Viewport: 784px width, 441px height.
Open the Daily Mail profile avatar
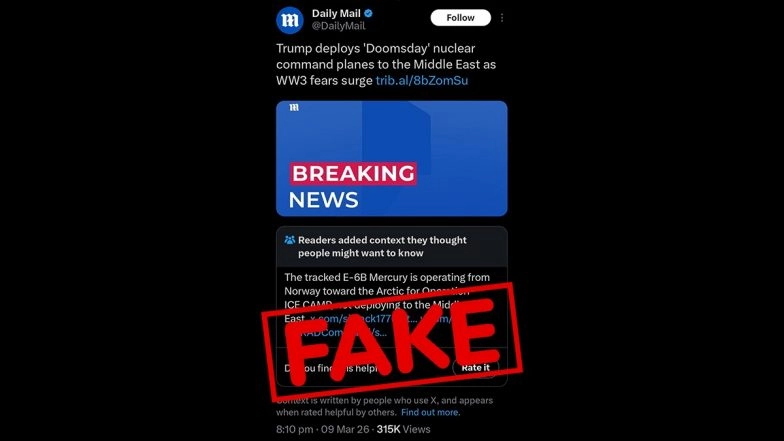[290, 20]
